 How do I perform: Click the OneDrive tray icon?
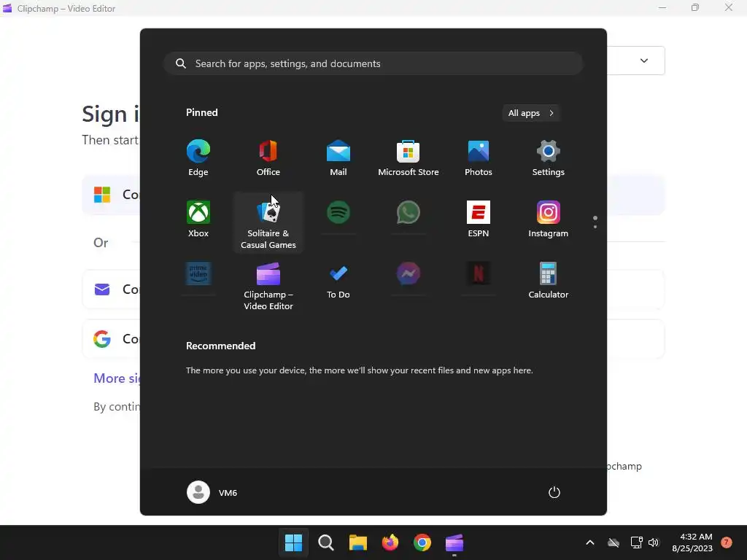614,542
